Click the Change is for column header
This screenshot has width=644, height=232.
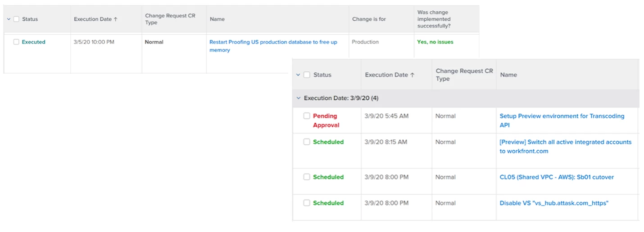[369, 19]
